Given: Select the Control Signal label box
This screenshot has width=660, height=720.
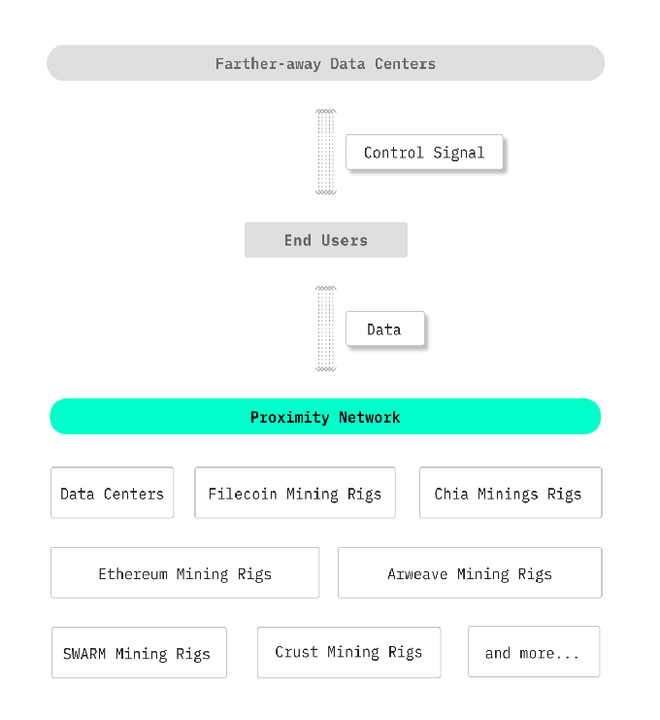Looking at the screenshot, I should click(x=424, y=153).
